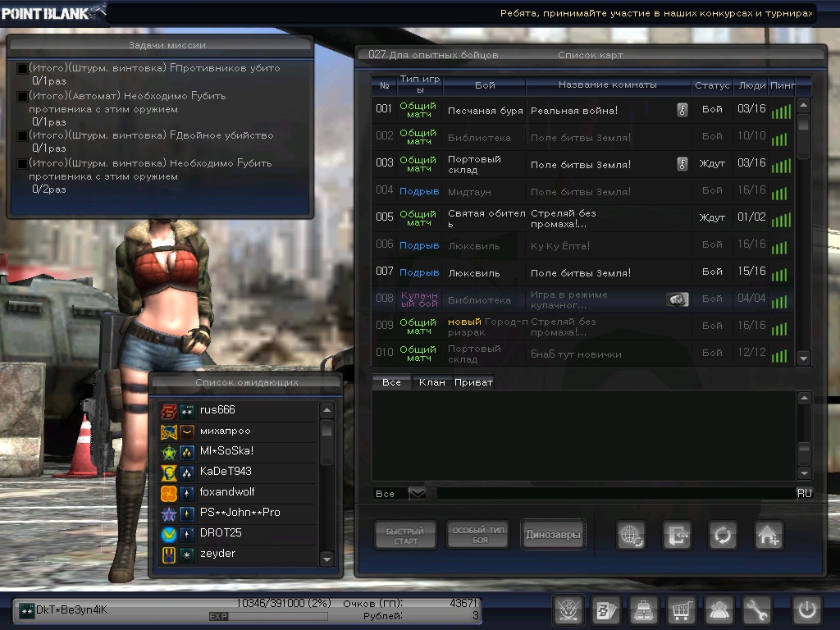The width and height of the screenshot is (840, 630).
Task: Open the chat channel Все dropdown arrow
Action: (x=418, y=493)
